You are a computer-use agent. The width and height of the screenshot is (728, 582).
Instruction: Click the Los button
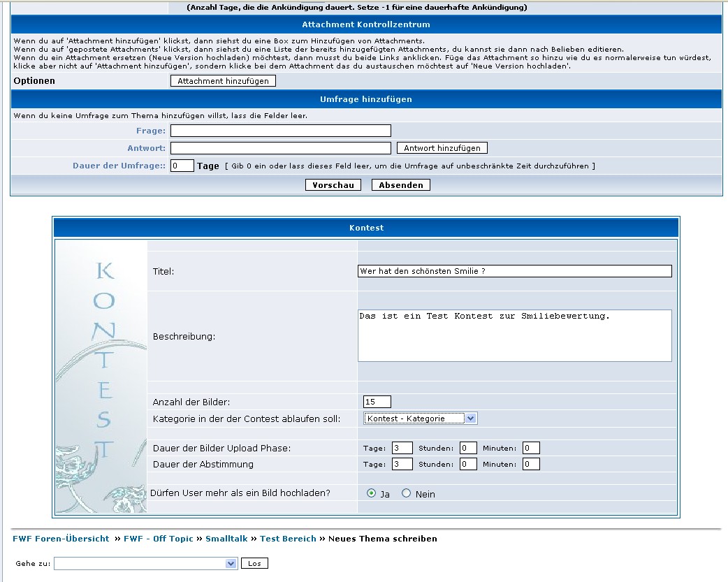click(254, 563)
